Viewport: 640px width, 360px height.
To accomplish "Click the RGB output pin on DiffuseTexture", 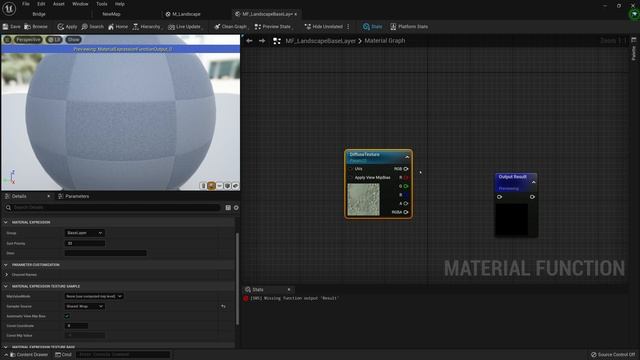I will 406,169.
